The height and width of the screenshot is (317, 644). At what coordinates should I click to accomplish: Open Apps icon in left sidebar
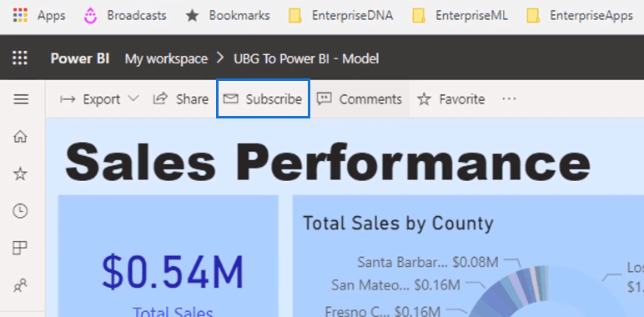tap(20, 248)
